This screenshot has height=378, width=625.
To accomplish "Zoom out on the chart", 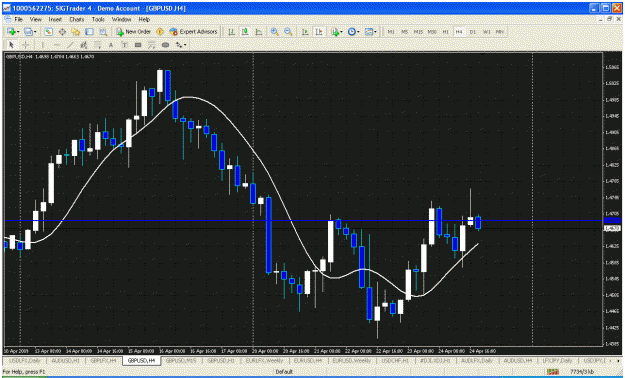I will [x=288, y=32].
